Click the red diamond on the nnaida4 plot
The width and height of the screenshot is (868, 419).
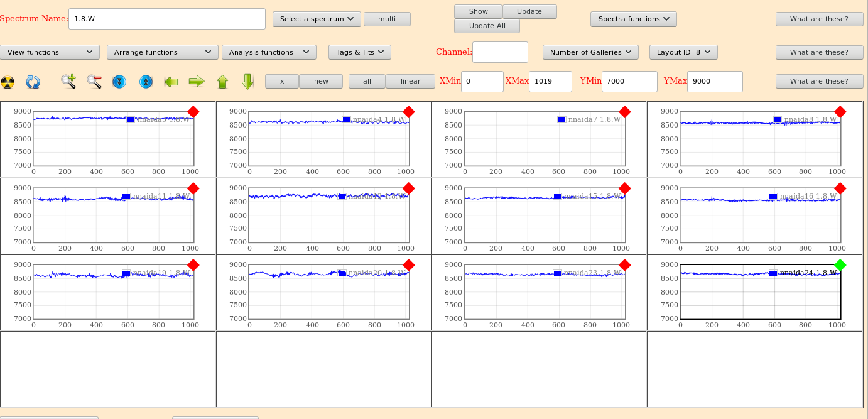pyautogui.click(x=409, y=112)
